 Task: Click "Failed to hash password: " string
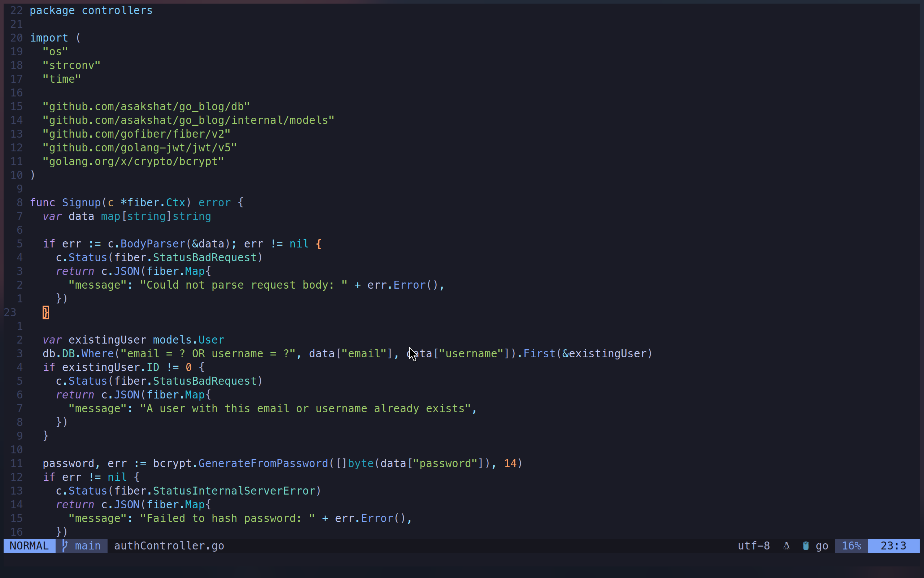click(x=227, y=518)
